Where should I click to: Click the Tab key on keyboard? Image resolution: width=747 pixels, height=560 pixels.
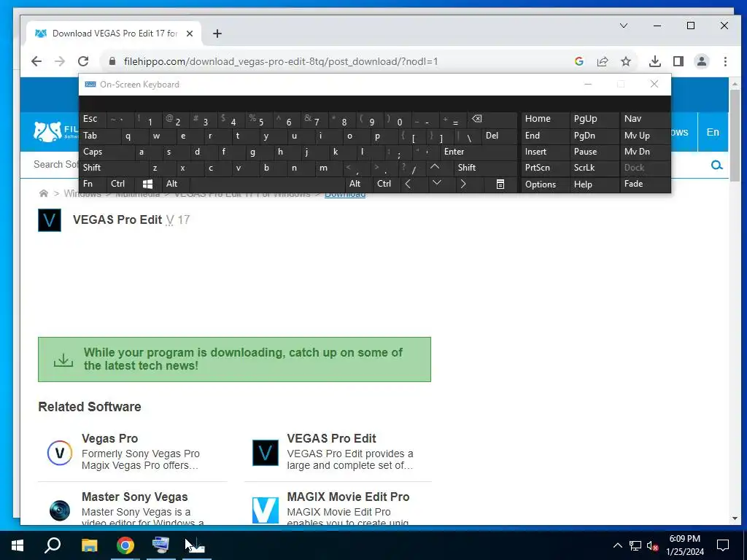(100, 136)
